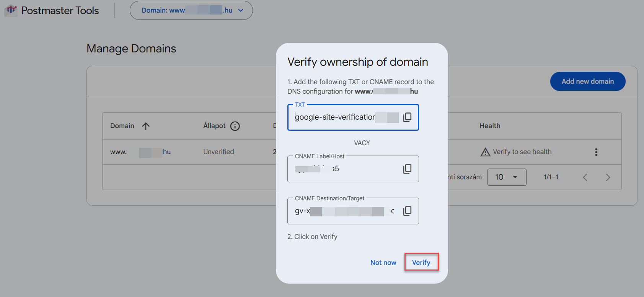Click the Postmaster Tools logo icon
The height and width of the screenshot is (297, 644).
point(11,10)
